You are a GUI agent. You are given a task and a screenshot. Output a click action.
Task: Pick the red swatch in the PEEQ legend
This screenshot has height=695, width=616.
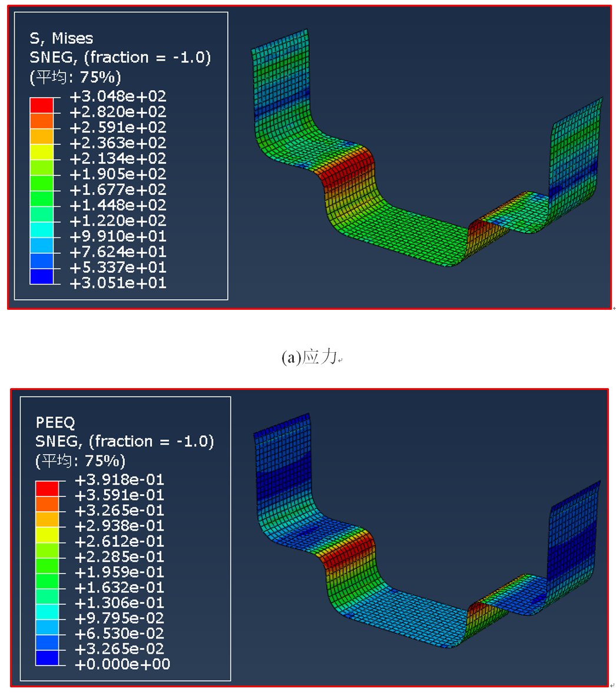click(47, 488)
